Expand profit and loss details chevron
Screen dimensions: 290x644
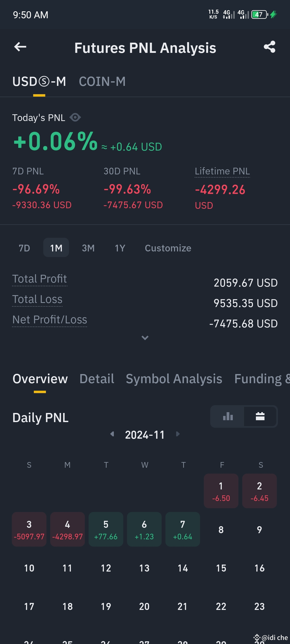coord(145,338)
